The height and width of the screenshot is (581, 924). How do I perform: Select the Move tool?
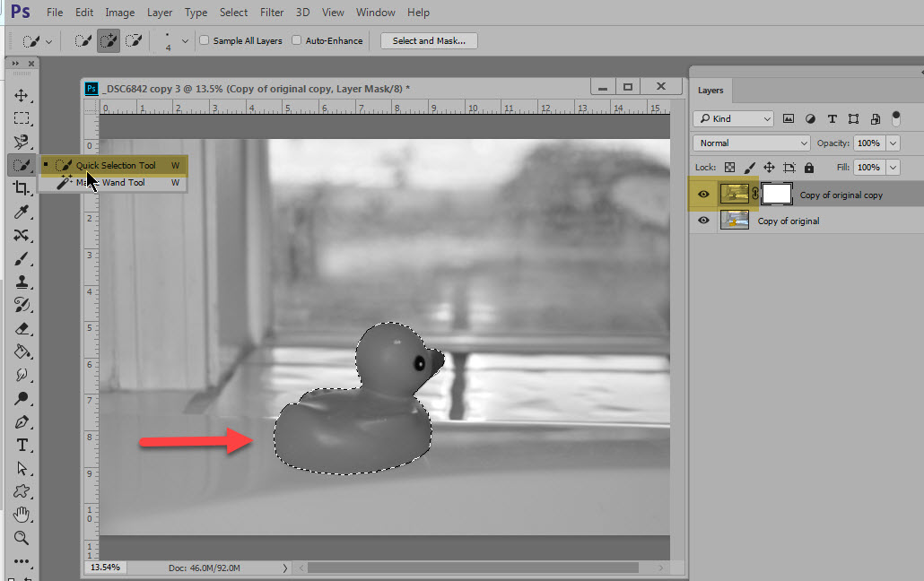[22, 95]
